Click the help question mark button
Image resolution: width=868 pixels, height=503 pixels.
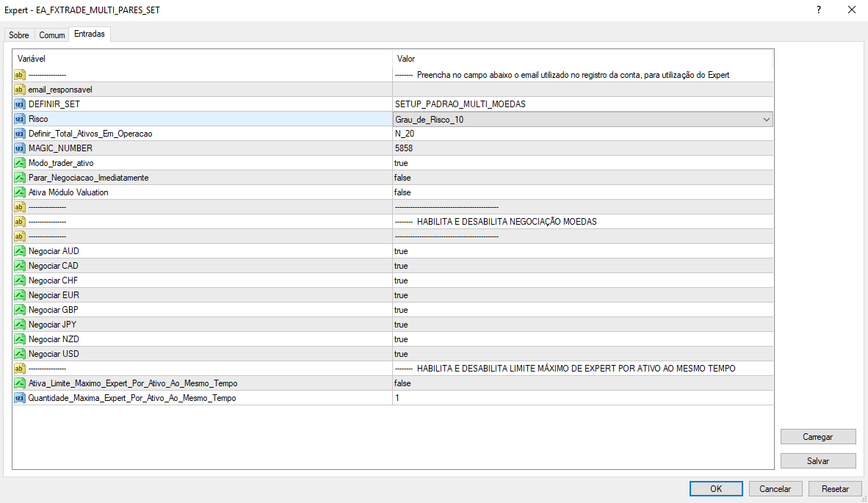(x=819, y=10)
